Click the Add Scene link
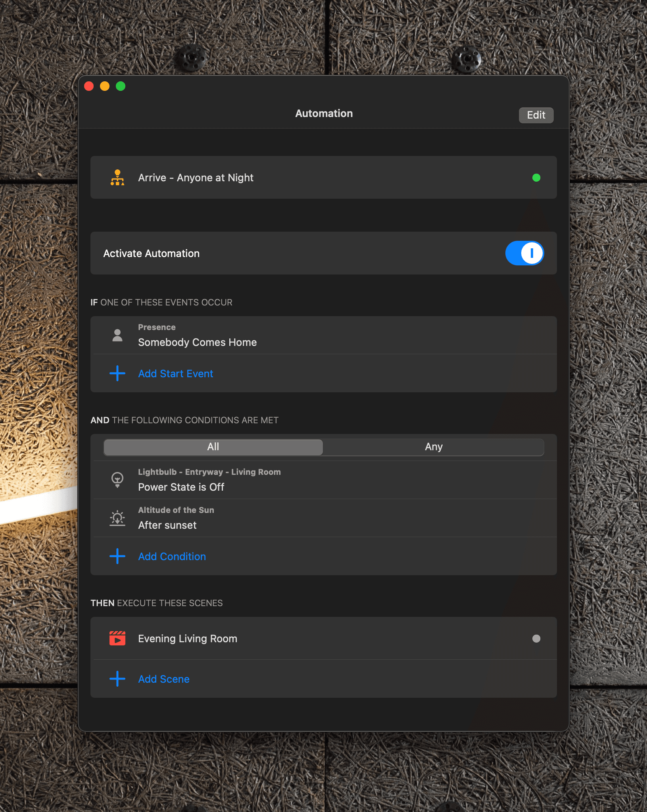 (163, 679)
